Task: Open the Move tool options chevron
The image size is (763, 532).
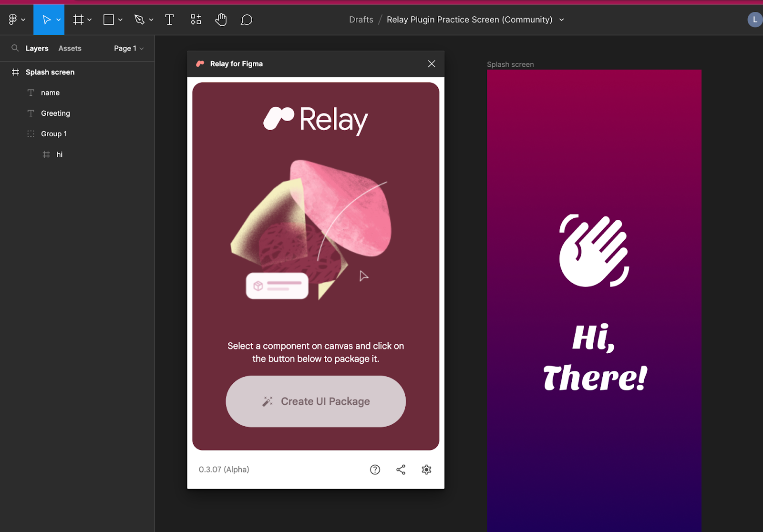Action: (x=59, y=20)
